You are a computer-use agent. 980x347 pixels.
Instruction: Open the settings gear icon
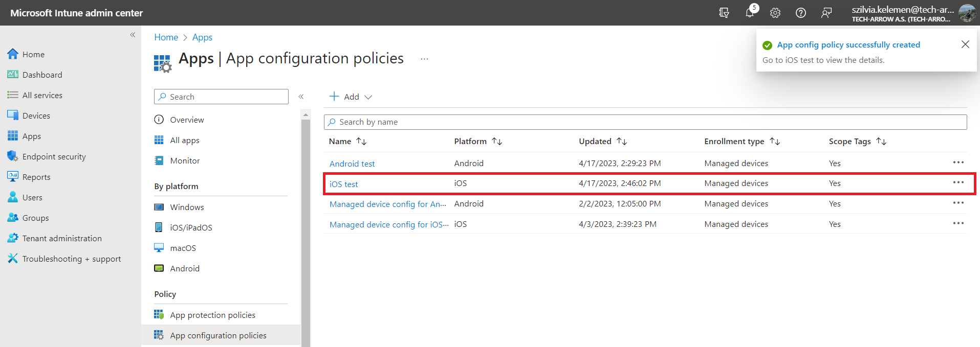tap(775, 13)
